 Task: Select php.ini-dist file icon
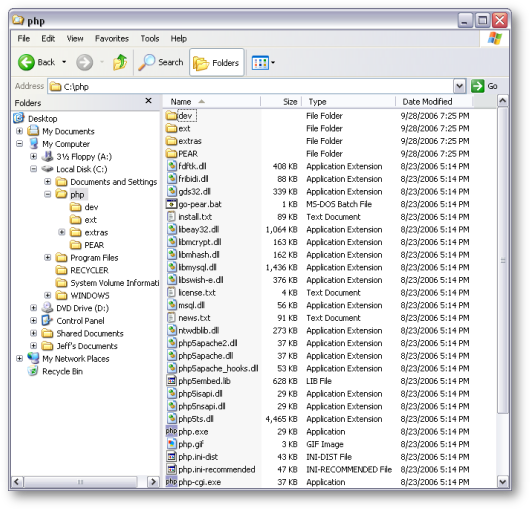(x=172, y=457)
